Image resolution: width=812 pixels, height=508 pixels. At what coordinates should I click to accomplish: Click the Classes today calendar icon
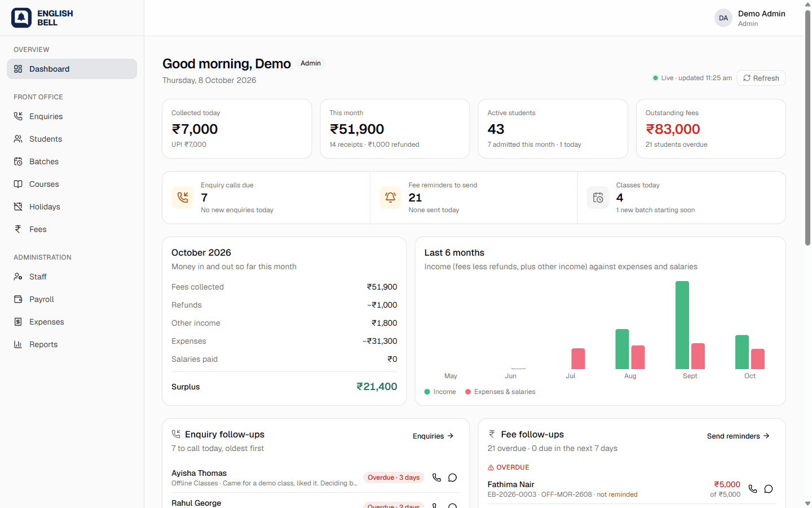598,198
